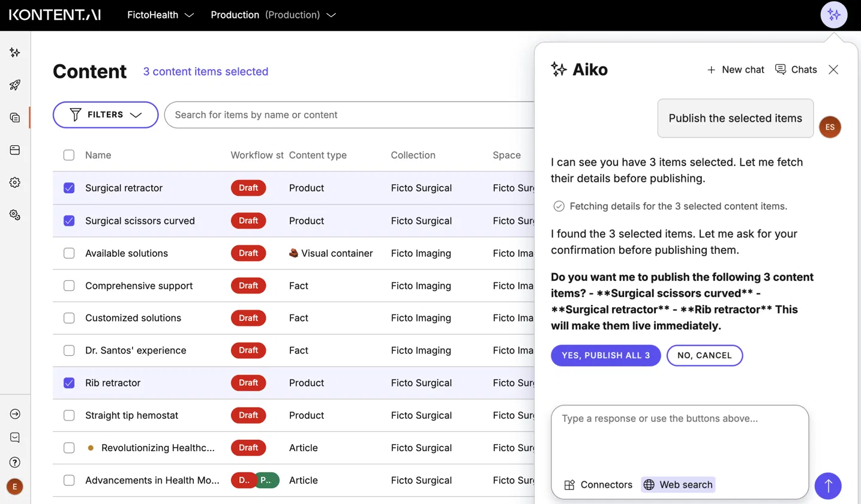Send message with the up-arrow button
Screen dimensions: 861x504
pos(828,486)
